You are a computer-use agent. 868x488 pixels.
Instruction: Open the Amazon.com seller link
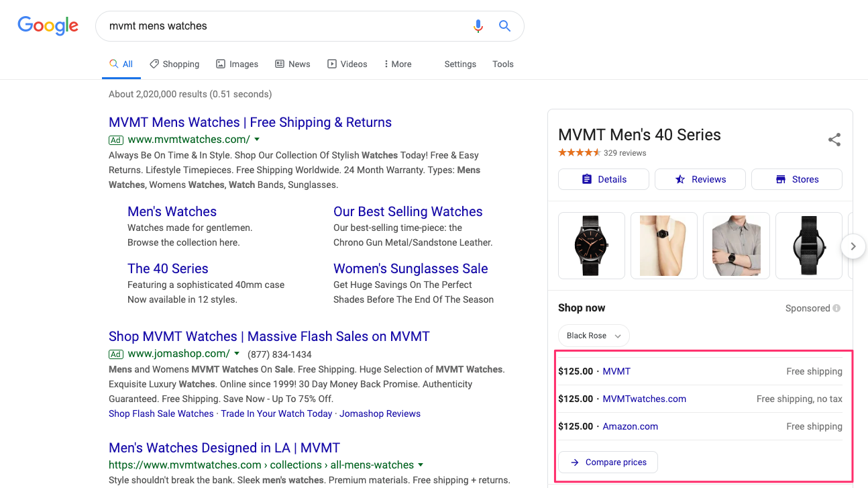(x=631, y=426)
